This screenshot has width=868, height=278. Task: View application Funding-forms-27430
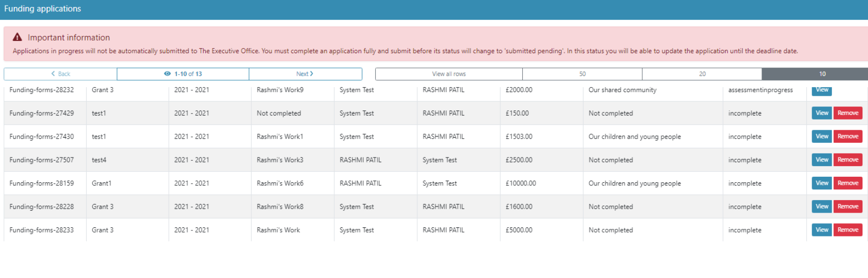point(822,136)
